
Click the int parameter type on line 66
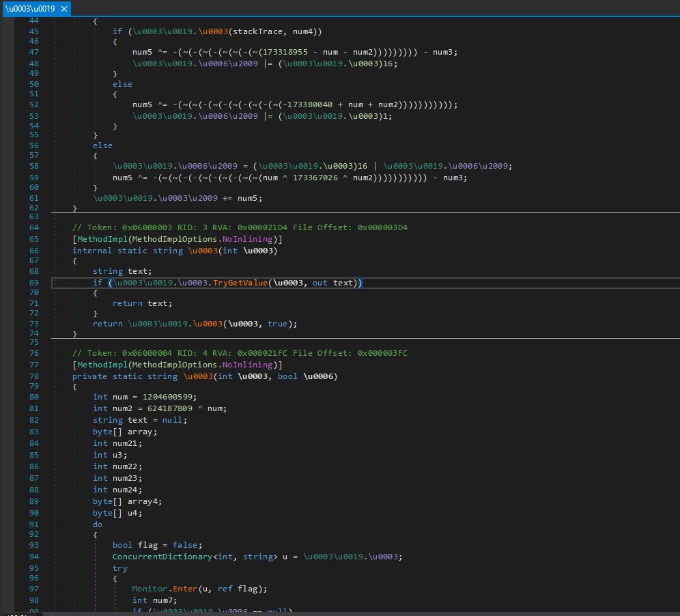(230, 251)
